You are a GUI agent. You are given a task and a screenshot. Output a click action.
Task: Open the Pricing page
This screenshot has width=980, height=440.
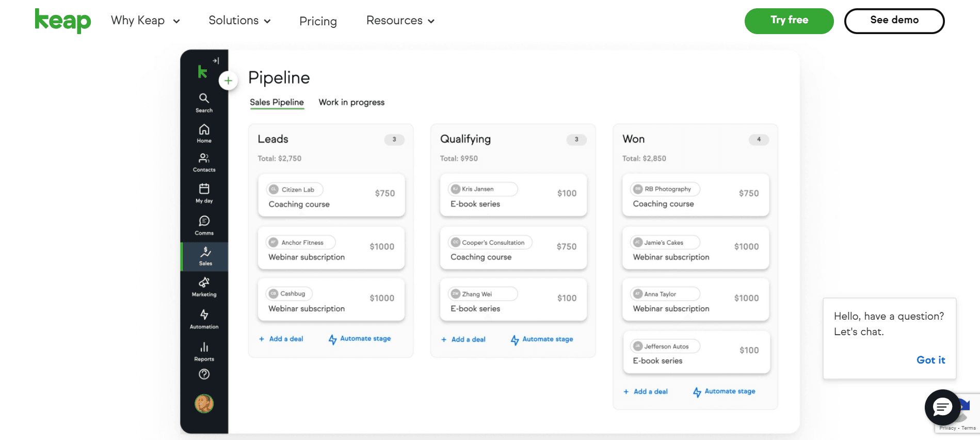tap(318, 21)
